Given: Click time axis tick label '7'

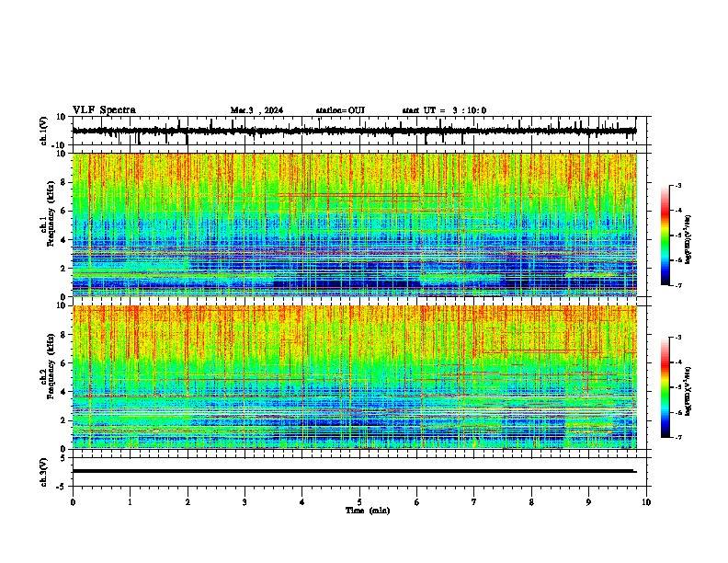Looking at the screenshot, I should click(x=474, y=502).
